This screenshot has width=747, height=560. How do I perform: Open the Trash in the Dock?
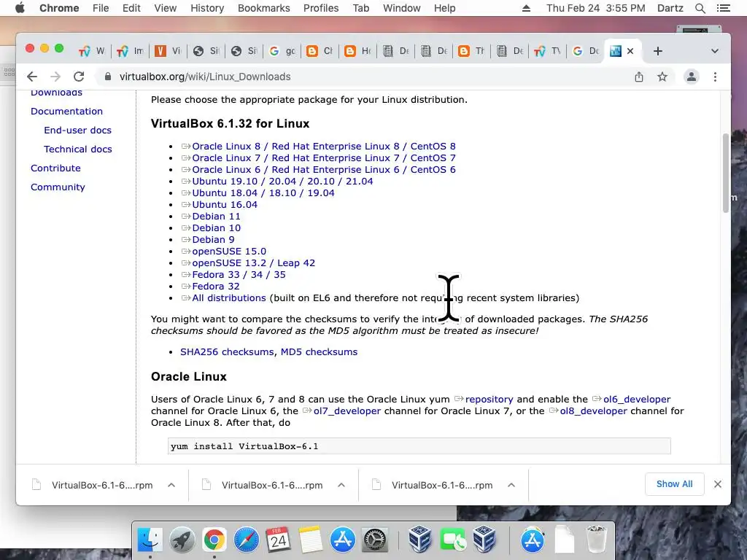click(596, 539)
